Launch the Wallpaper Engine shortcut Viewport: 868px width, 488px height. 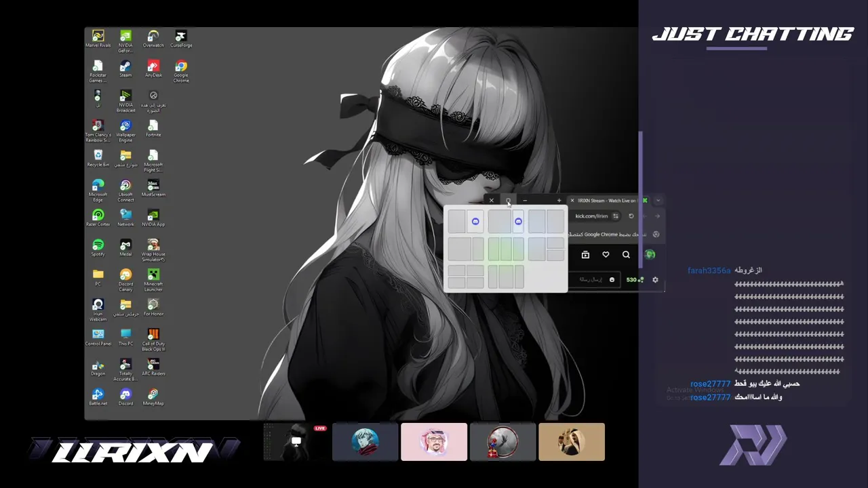(125, 131)
